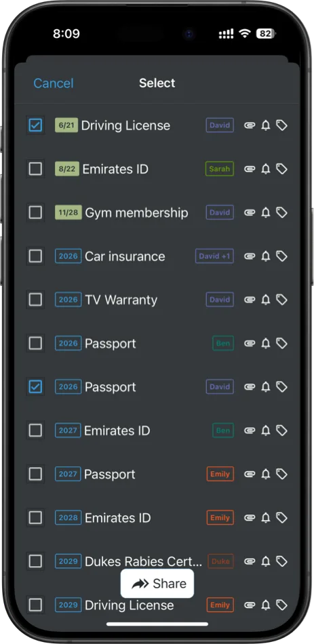
Task: Open the TV Warranty paperclip icon
Action: tap(250, 300)
